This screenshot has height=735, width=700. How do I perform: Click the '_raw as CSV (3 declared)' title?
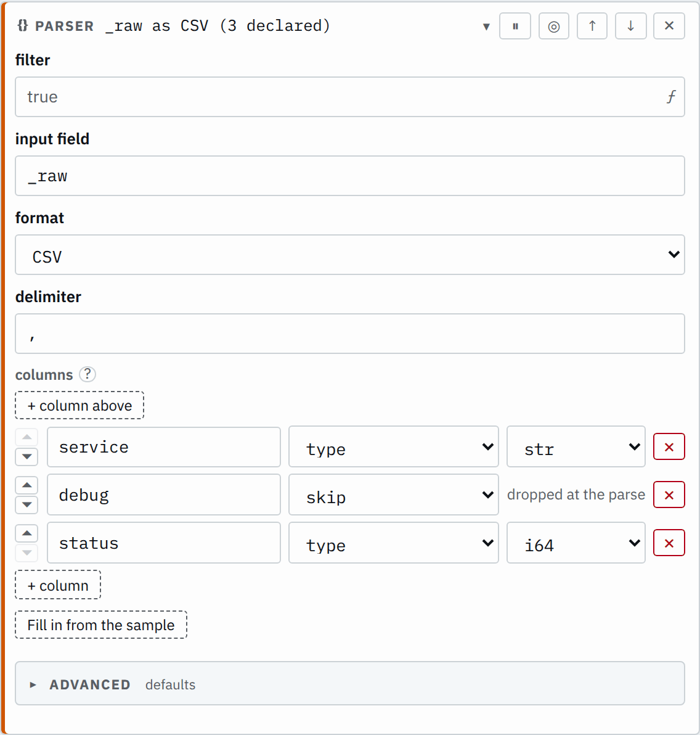click(x=218, y=26)
